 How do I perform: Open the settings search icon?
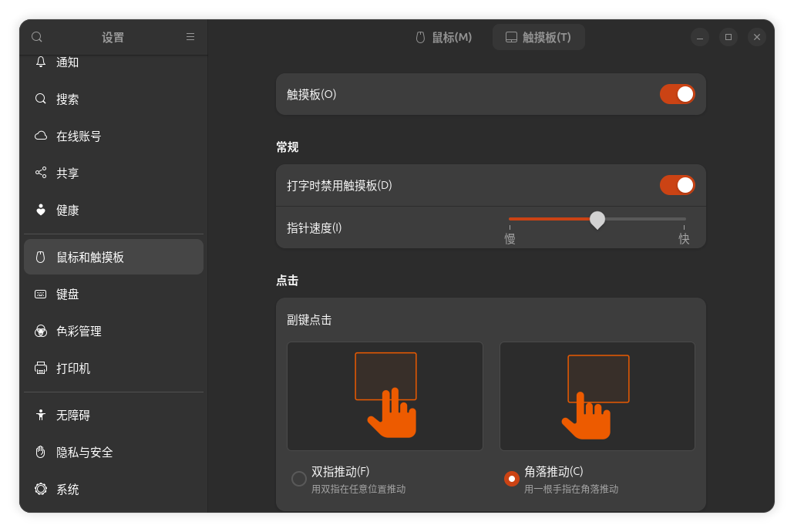tap(37, 37)
